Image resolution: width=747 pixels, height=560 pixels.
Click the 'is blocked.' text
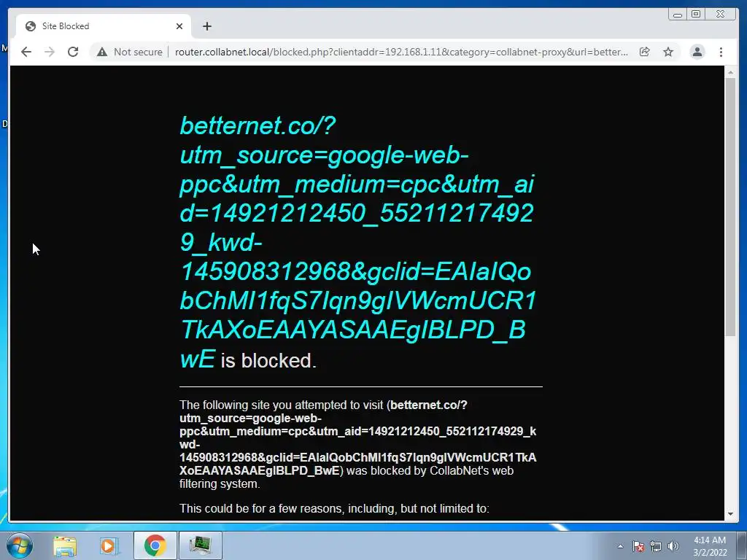point(268,360)
